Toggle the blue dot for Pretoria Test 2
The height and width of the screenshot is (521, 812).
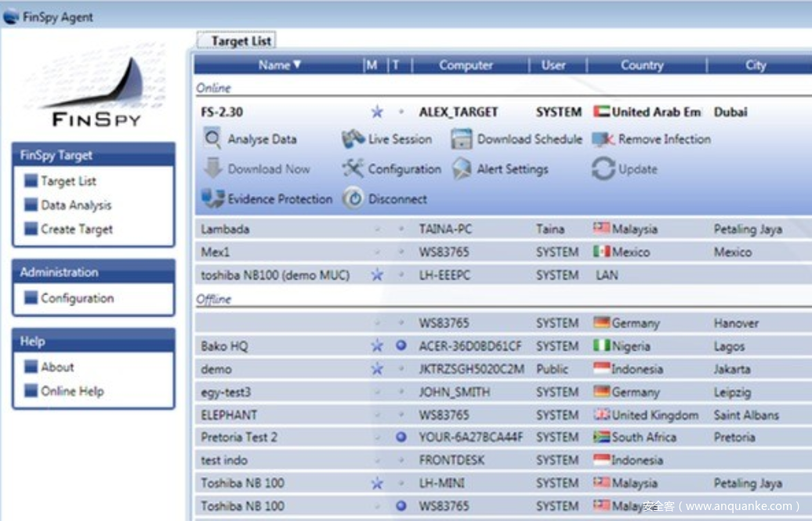tap(401, 437)
